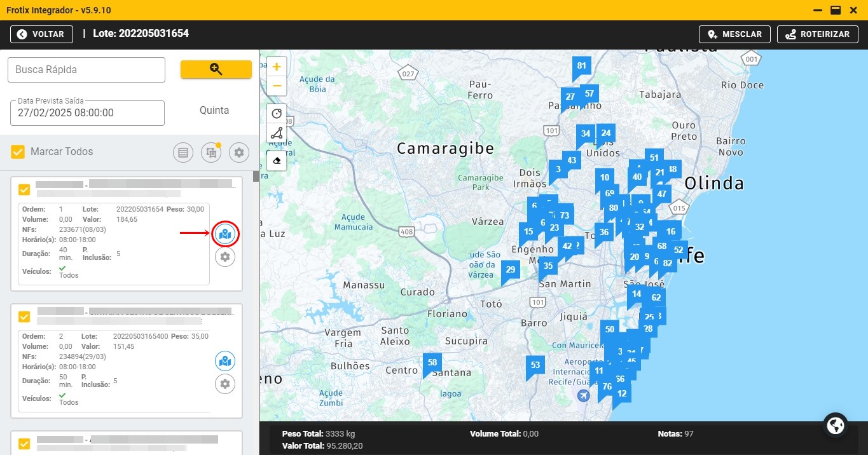Select the circle selection tool on map
Screen dimensions: 868x455
277,114
